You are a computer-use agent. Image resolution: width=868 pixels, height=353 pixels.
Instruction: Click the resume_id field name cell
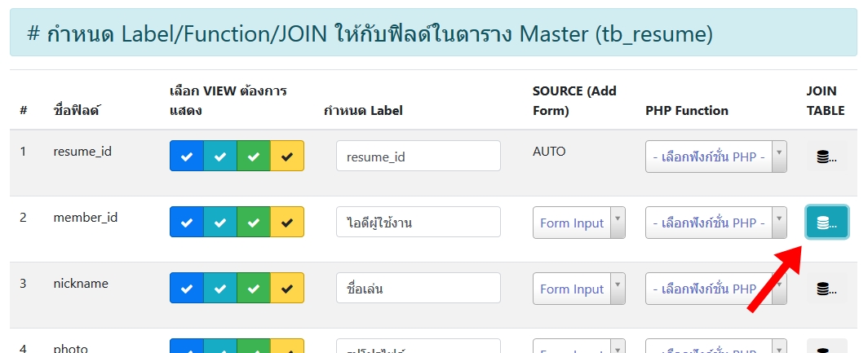click(82, 151)
